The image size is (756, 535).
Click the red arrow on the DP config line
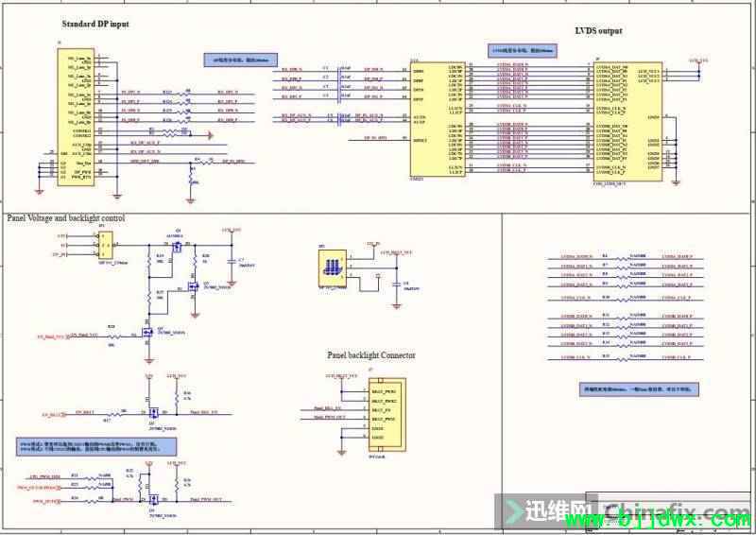click(210, 135)
